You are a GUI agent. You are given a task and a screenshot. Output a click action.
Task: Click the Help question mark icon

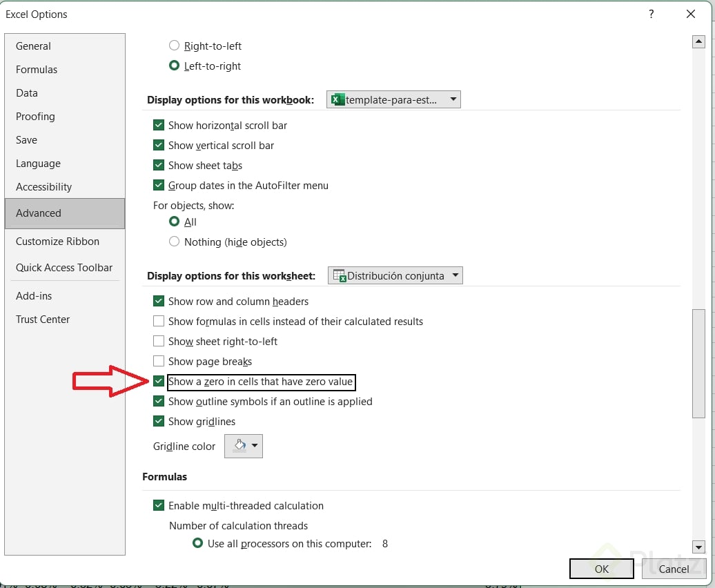652,14
